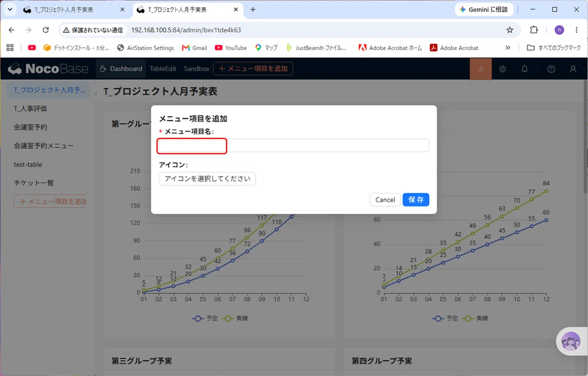Open the Chrome apps grid icon

tap(10, 48)
